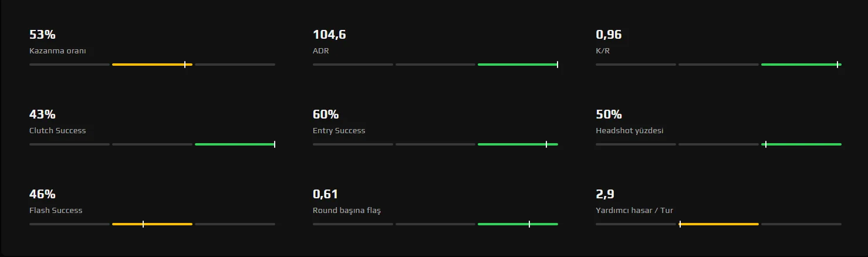This screenshot has height=257, width=868.
Task: Click the Kazanma oranı label
Action: (58, 51)
